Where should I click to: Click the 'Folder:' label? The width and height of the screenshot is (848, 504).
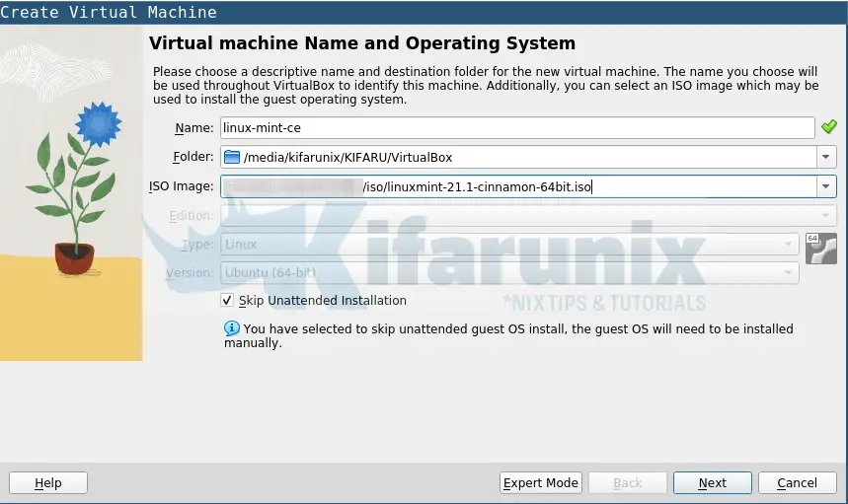click(x=193, y=157)
